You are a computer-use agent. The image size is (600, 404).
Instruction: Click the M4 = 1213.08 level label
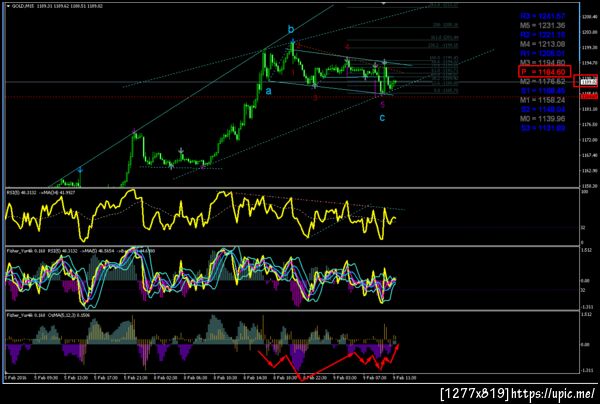(543, 44)
